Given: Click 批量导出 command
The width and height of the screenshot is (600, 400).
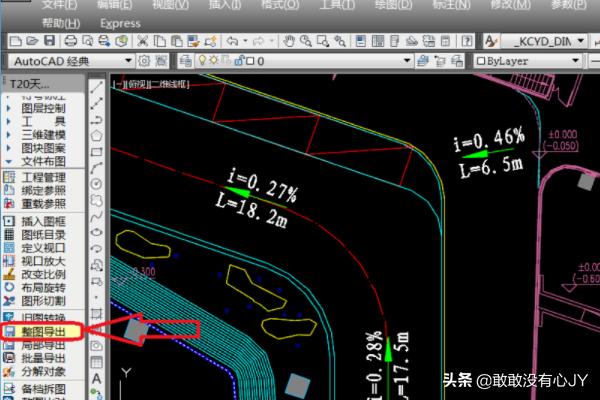Looking at the screenshot, I should [43, 358].
